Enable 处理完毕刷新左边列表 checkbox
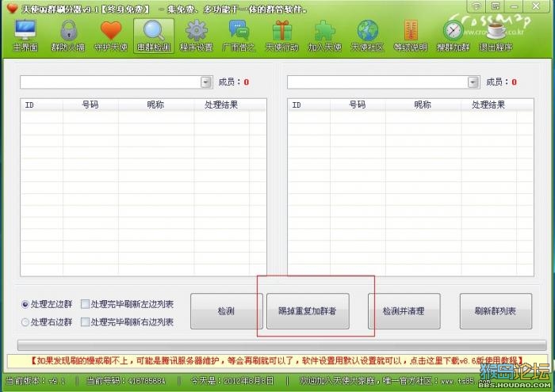This screenshot has width=555, height=392. (x=85, y=304)
